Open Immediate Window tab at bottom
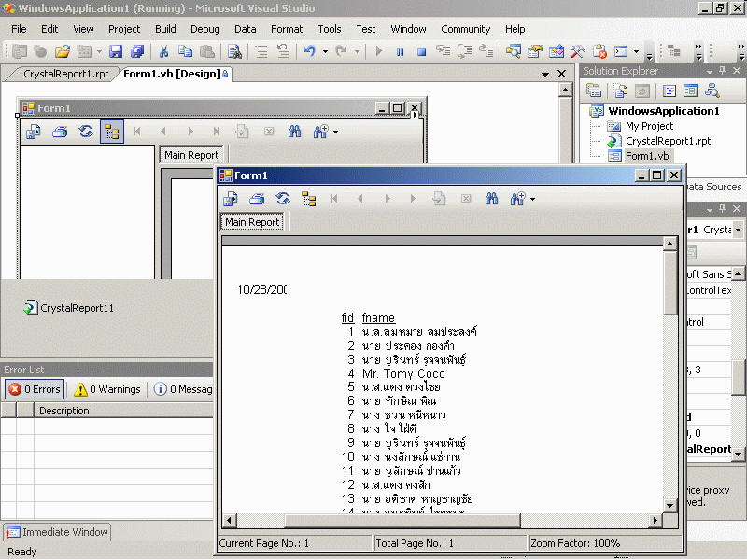The width and height of the screenshot is (747, 560). click(57, 532)
